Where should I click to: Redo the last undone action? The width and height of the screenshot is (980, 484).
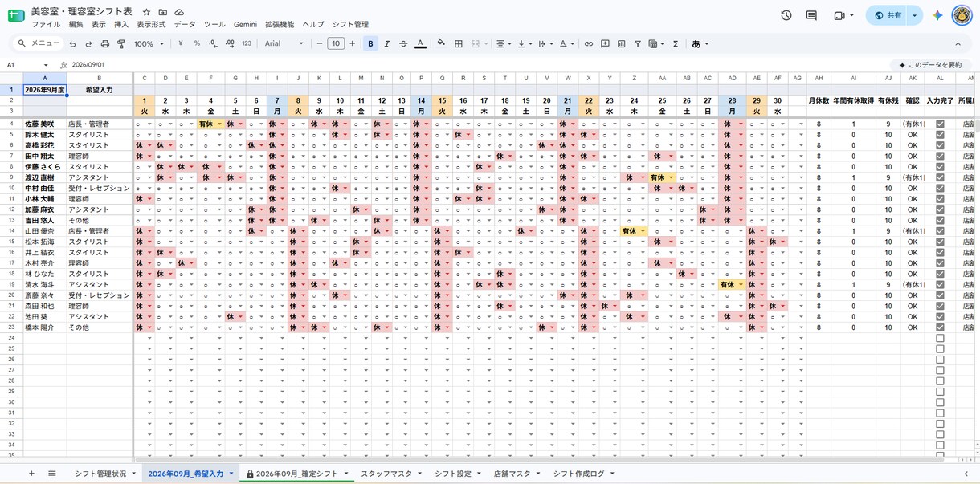click(x=88, y=44)
